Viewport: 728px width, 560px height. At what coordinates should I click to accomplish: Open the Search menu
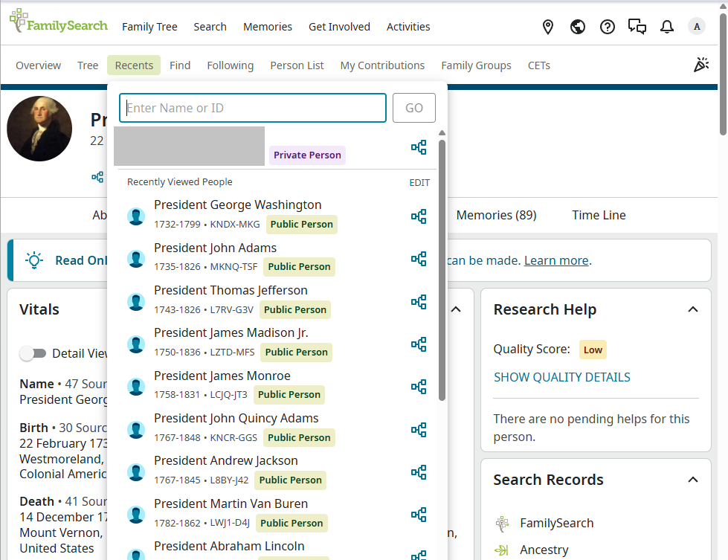210,27
